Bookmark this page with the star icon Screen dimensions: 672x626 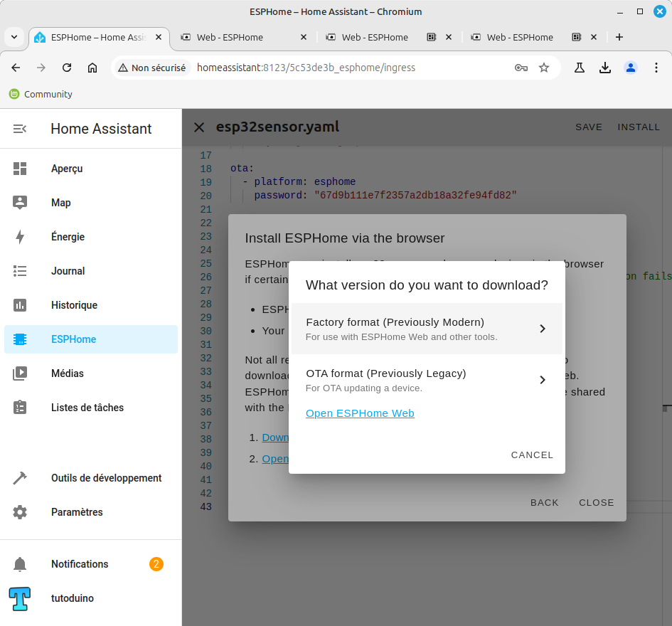point(544,68)
